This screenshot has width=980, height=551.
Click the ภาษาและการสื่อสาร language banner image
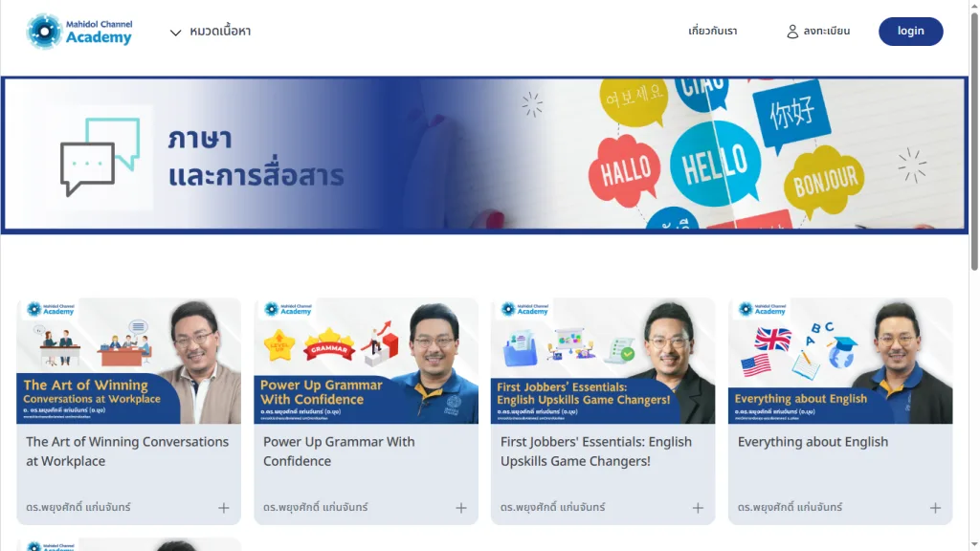pyautogui.click(x=484, y=155)
